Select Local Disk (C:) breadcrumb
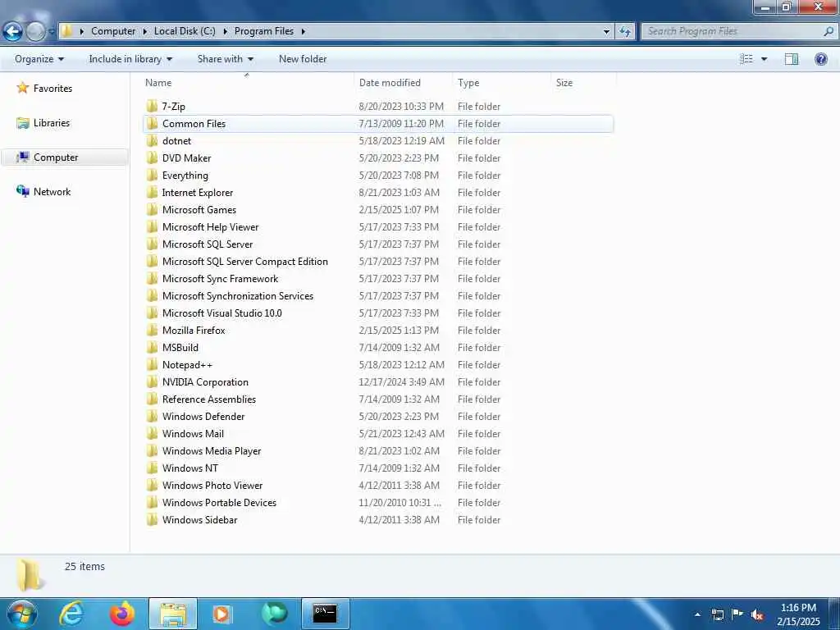This screenshot has width=840, height=630. 185,31
